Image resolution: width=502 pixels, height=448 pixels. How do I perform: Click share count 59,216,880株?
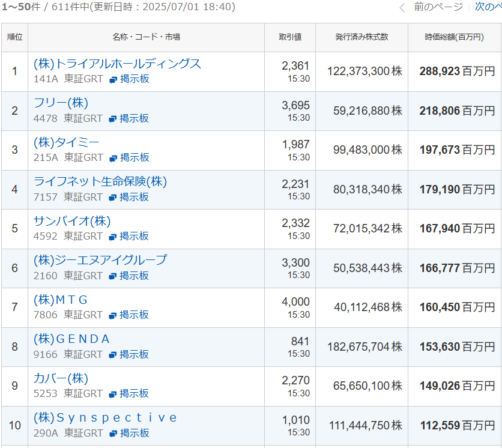click(367, 111)
